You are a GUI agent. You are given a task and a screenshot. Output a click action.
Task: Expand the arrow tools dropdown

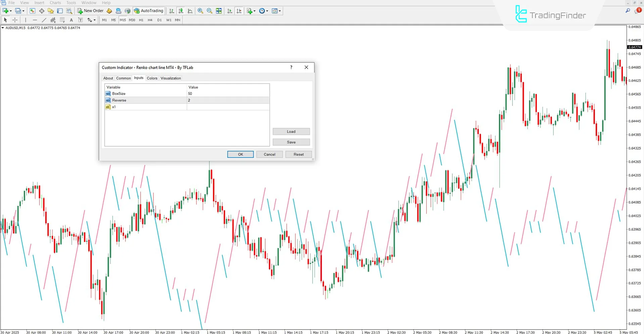pyautogui.click(x=94, y=20)
